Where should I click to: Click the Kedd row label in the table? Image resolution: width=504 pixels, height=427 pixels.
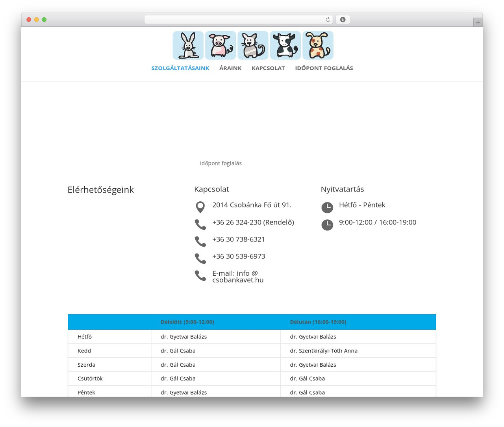[x=84, y=351]
